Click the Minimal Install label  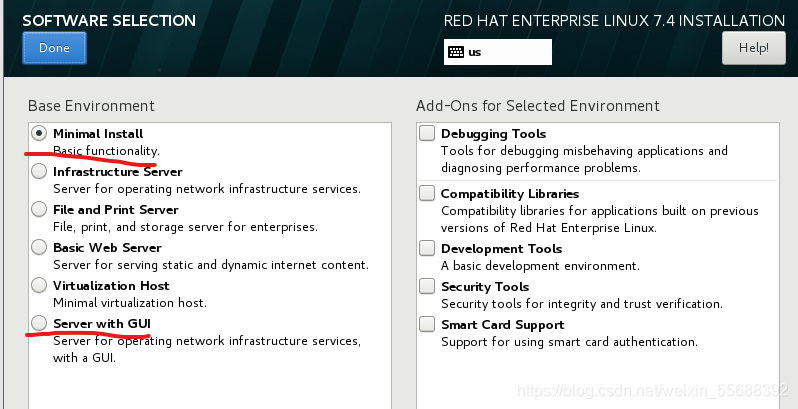point(98,134)
